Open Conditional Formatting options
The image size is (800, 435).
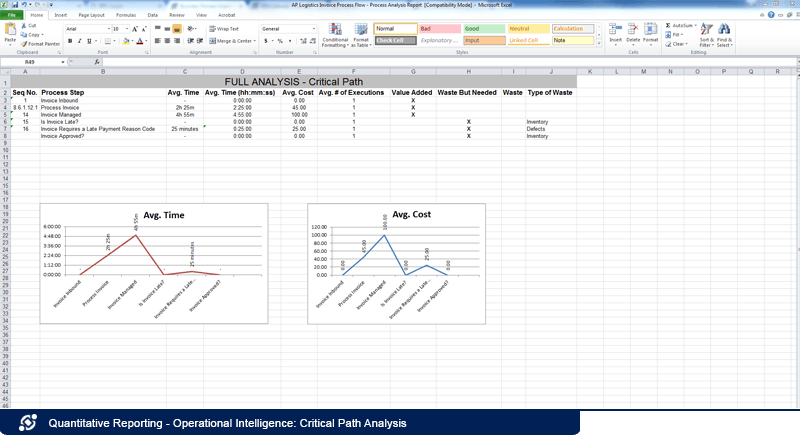coord(335,35)
